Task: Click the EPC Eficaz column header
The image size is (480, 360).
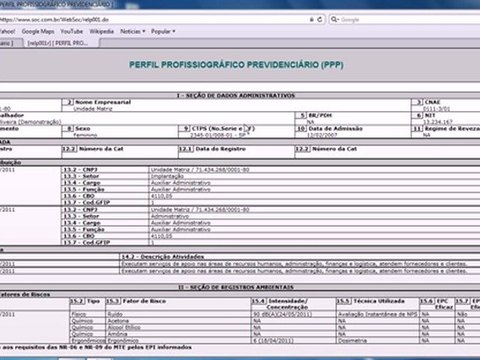Action: tap(444, 304)
